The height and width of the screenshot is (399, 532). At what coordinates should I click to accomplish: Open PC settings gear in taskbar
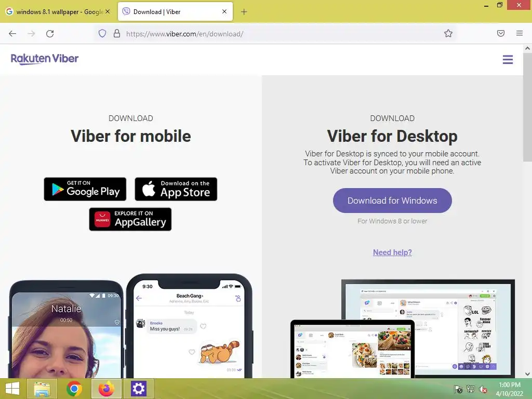point(138,389)
